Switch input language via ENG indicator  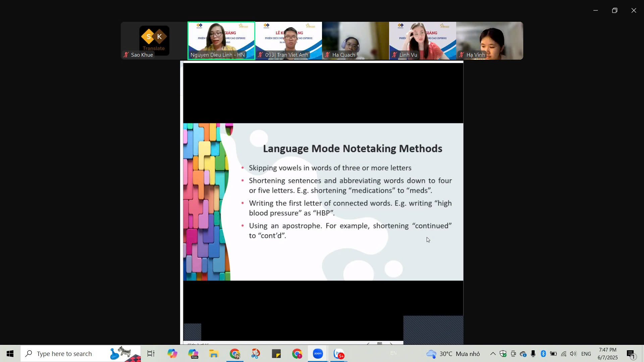tap(586, 354)
